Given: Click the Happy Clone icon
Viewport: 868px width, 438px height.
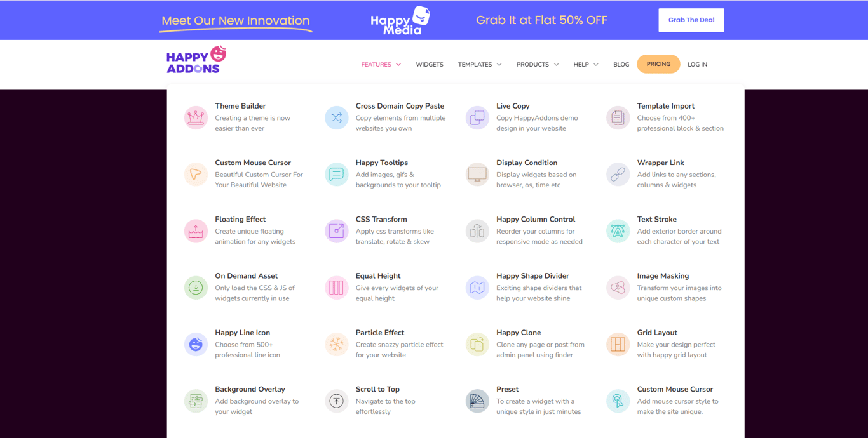Looking at the screenshot, I should tap(477, 344).
